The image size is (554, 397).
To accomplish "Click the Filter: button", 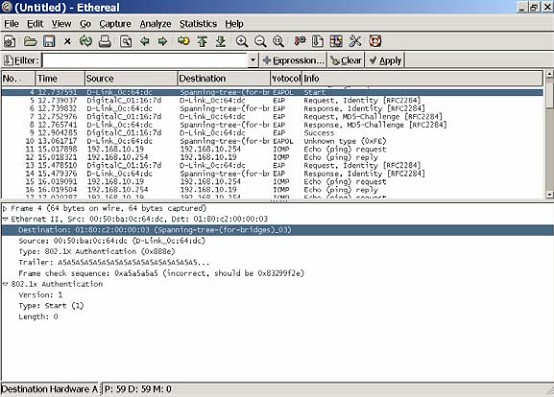I will [x=21, y=60].
